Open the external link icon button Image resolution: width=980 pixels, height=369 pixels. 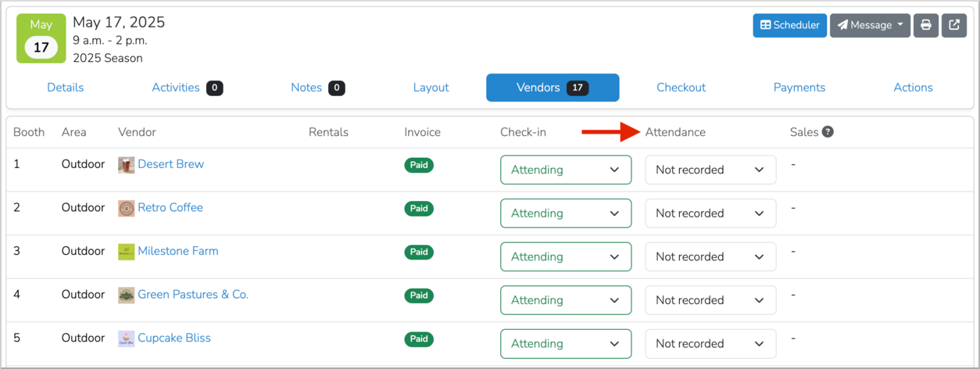954,25
